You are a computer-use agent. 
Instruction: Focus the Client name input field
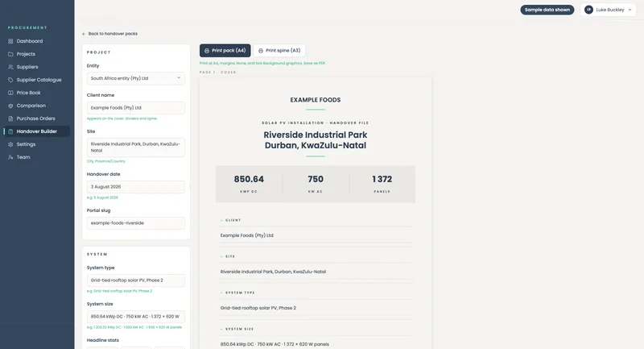point(135,108)
